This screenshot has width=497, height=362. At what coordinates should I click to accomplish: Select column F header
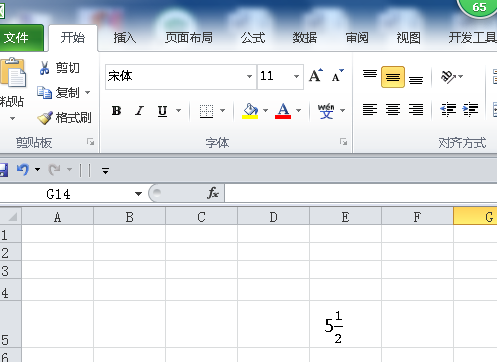click(x=417, y=217)
